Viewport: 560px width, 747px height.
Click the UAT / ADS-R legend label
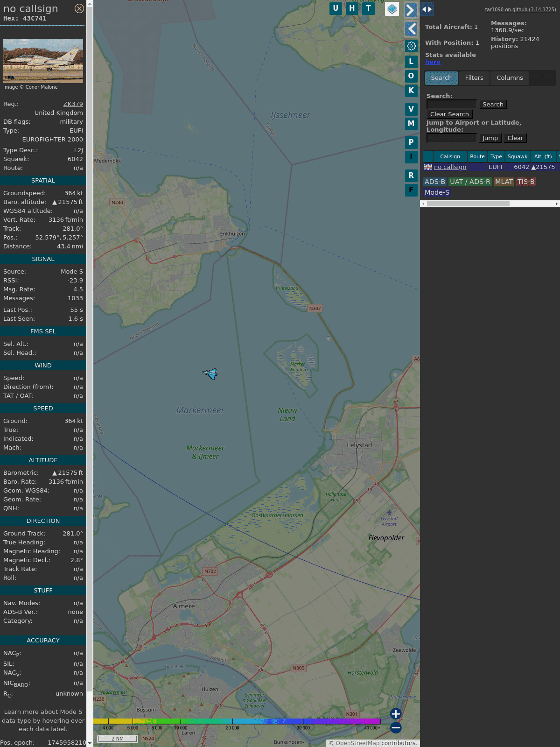pos(470,182)
